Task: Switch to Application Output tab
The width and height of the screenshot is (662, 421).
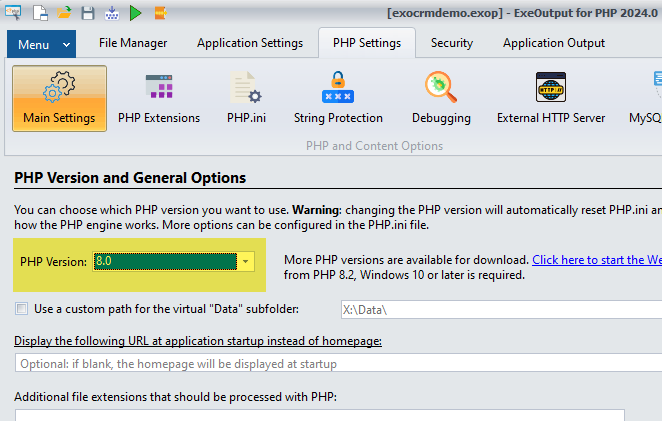Action: pyautogui.click(x=553, y=43)
